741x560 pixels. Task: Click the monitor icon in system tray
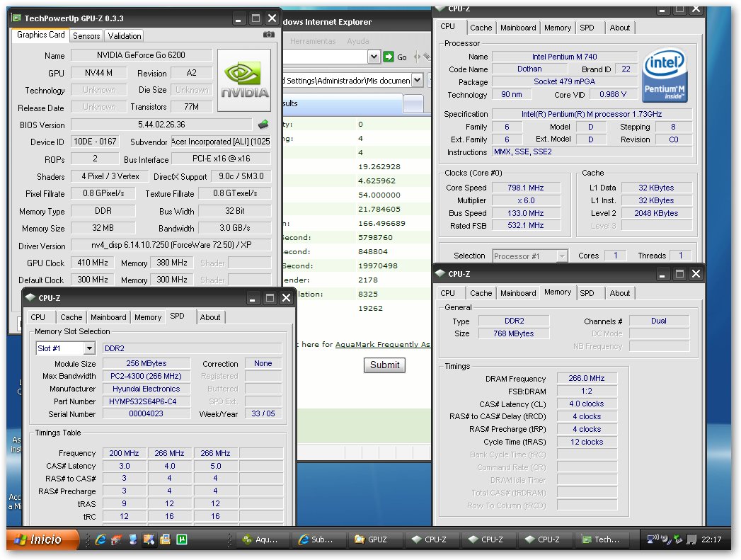click(691, 539)
